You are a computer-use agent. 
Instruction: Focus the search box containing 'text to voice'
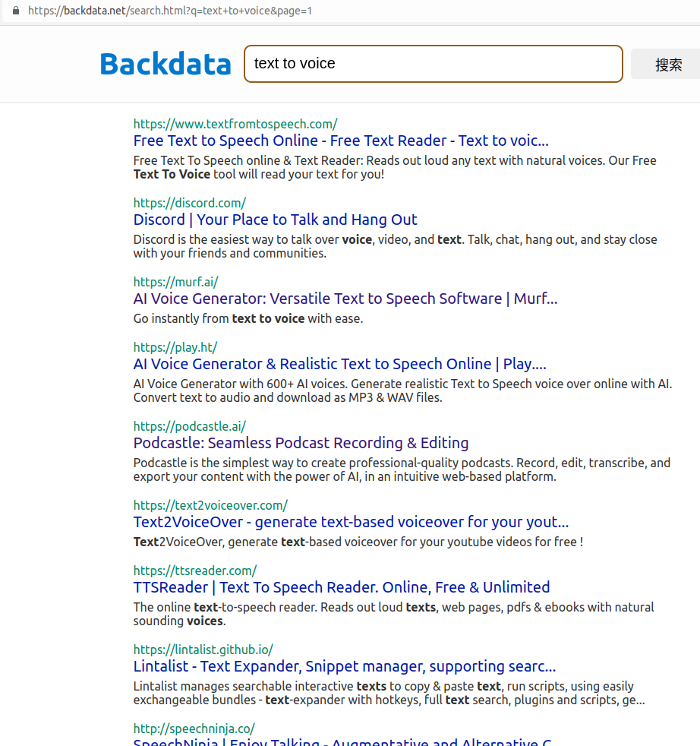434,64
